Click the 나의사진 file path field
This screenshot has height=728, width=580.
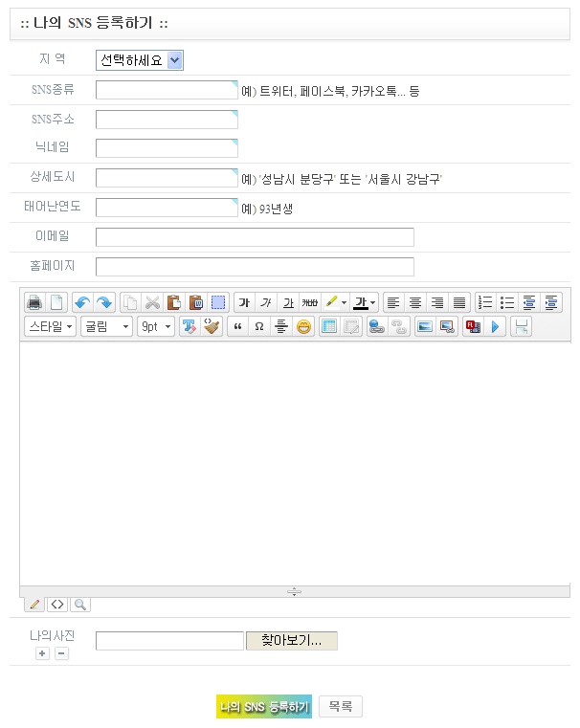click(x=169, y=641)
